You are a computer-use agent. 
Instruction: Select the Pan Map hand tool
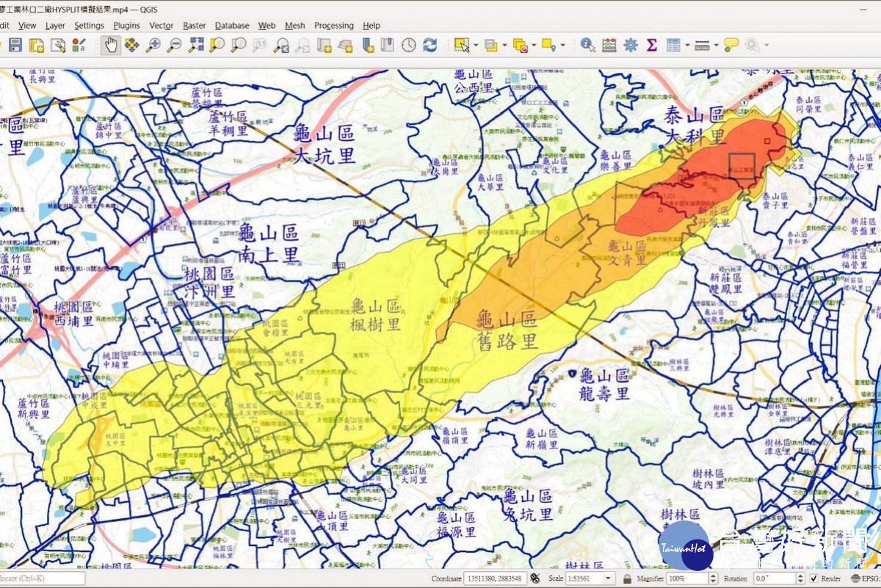110,46
